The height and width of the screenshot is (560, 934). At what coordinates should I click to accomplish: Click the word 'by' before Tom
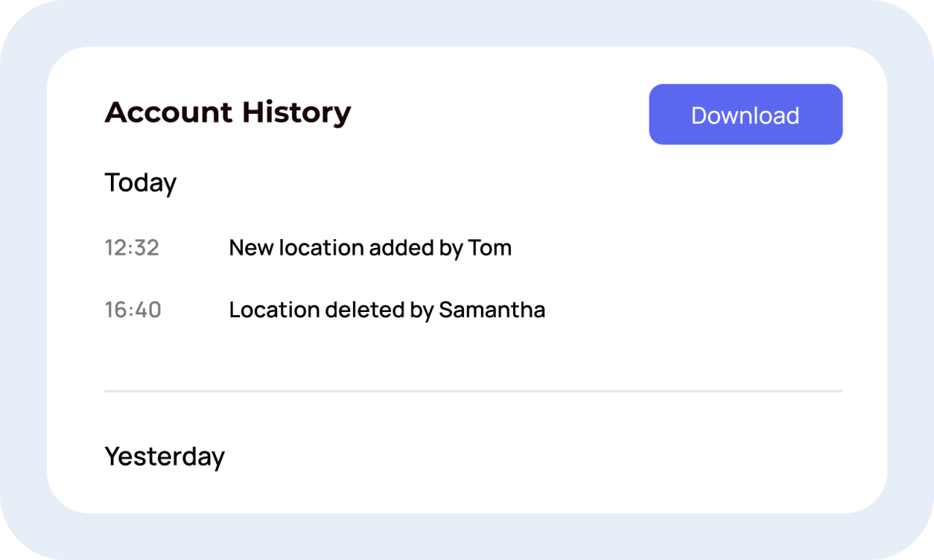(451, 249)
